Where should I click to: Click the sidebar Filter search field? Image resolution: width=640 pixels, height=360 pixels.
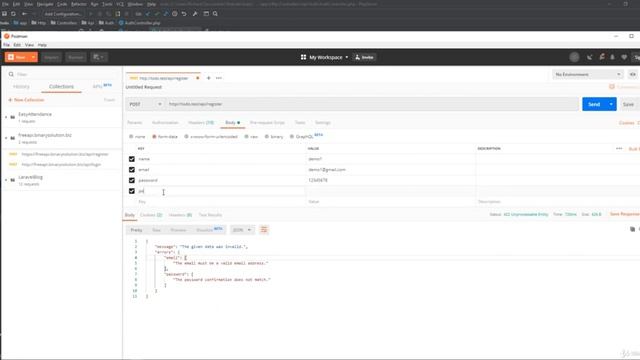[x=61, y=74]
